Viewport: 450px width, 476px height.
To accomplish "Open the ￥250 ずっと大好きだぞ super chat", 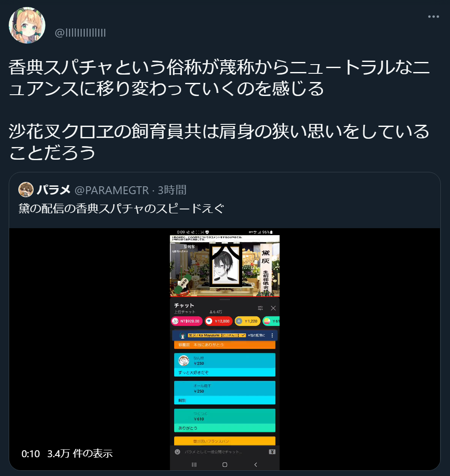I will coord(225,365).
